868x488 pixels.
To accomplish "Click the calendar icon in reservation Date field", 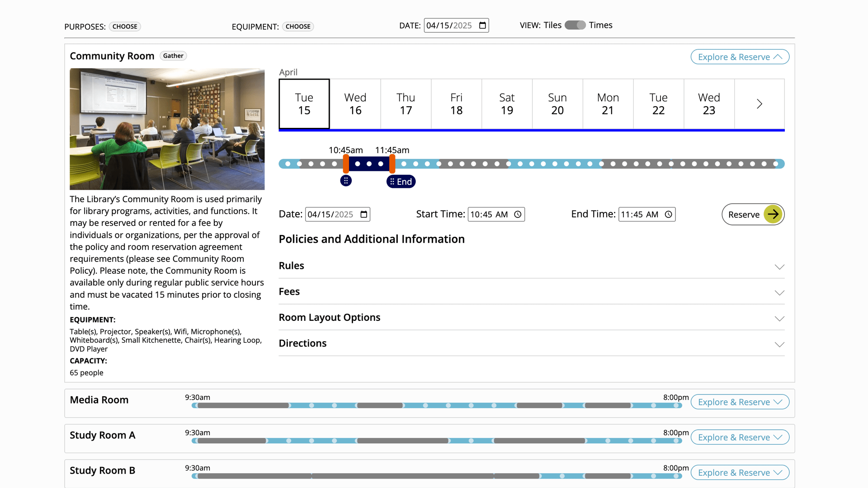I will [x=364, y=214].
